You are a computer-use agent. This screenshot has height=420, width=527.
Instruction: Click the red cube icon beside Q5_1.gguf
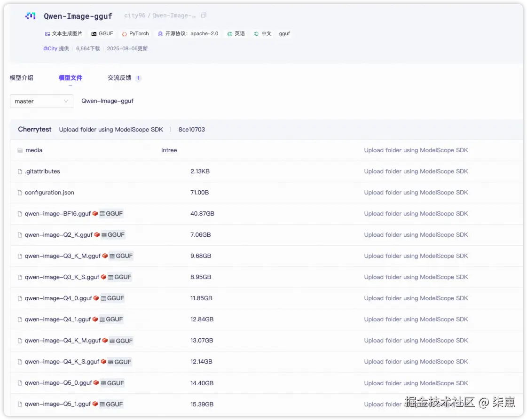tap(95, 404)
